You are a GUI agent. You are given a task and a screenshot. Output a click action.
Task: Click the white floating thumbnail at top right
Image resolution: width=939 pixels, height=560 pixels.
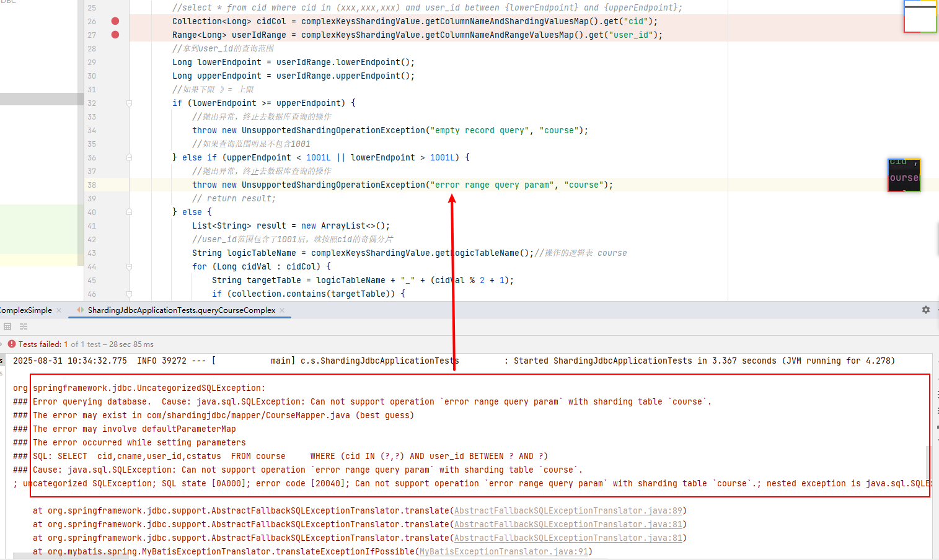tap(920, 17)
